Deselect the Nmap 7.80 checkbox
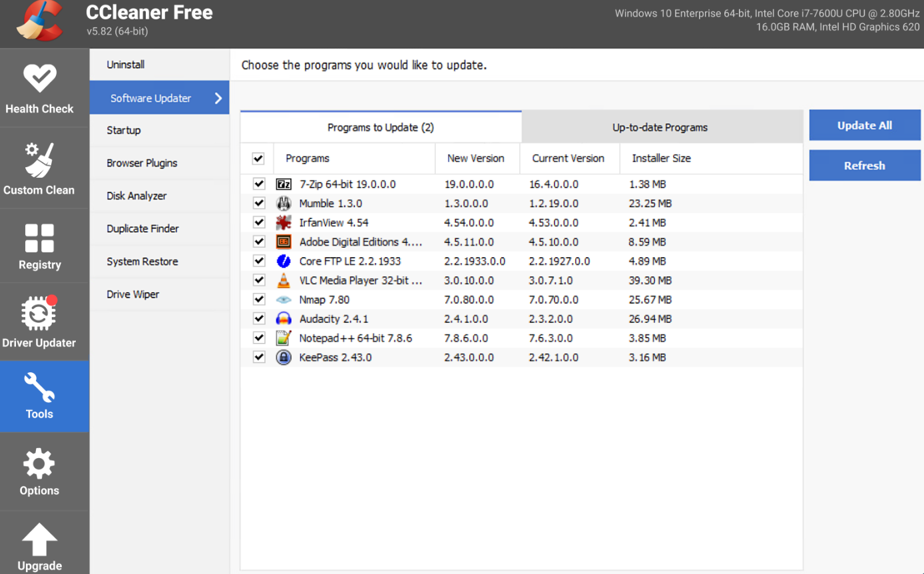924x574 pixels. click(259, 300)
